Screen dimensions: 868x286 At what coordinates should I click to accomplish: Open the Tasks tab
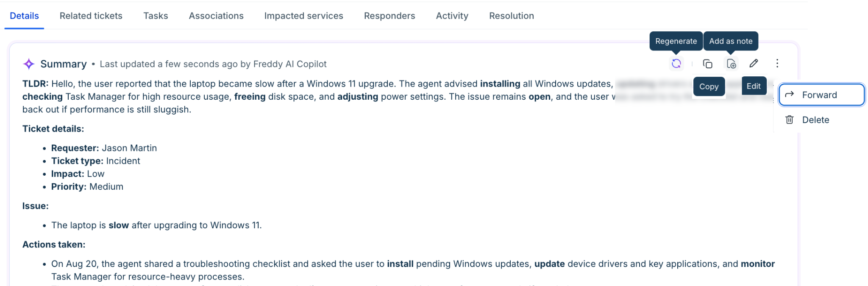point(156,16)
